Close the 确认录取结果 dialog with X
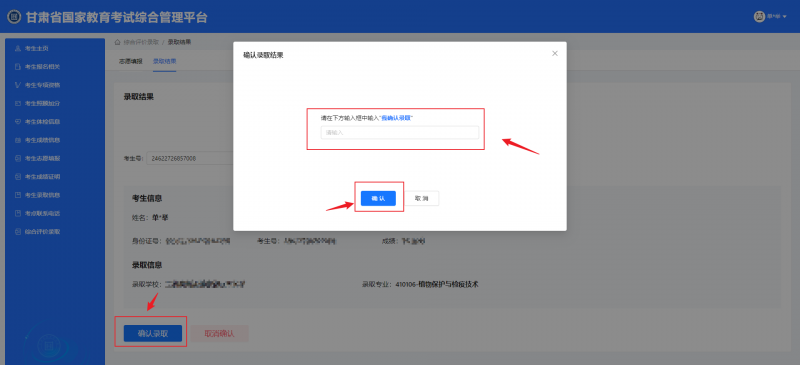800x365 pixels. 555,53
